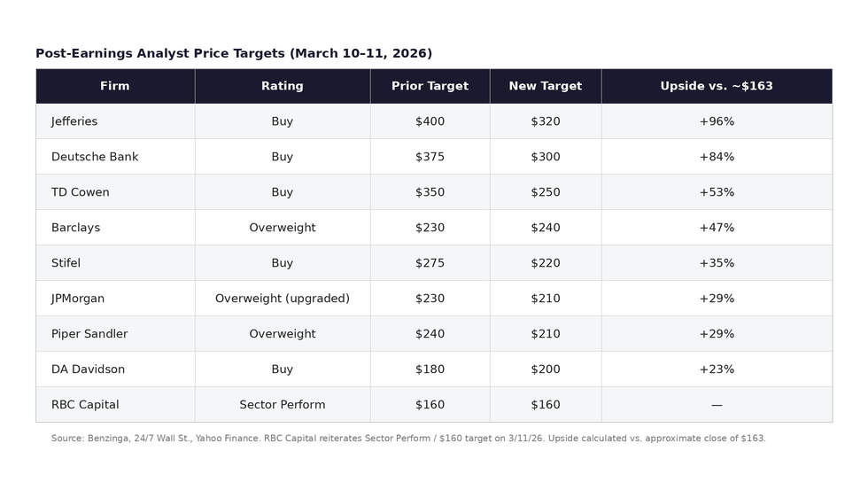
Task: Click the New Target column header
Action: [545, 86]
